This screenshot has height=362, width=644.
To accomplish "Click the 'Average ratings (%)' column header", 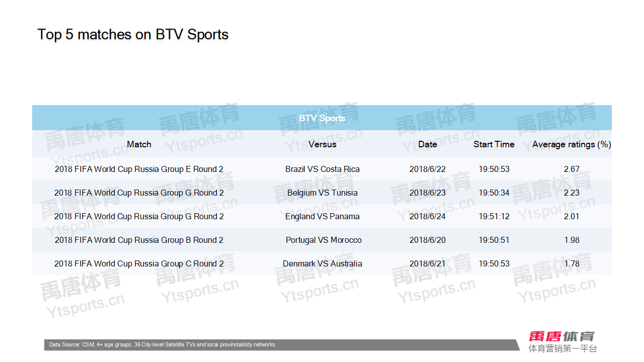I will (x=572, y=144).
